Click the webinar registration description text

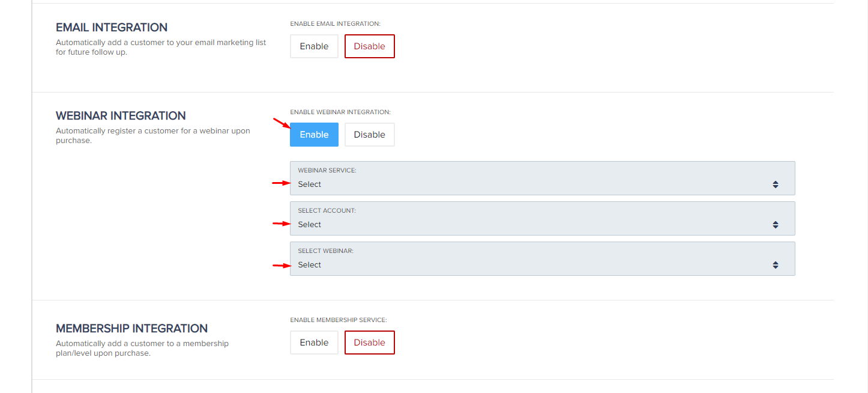[x=152, y=136]
